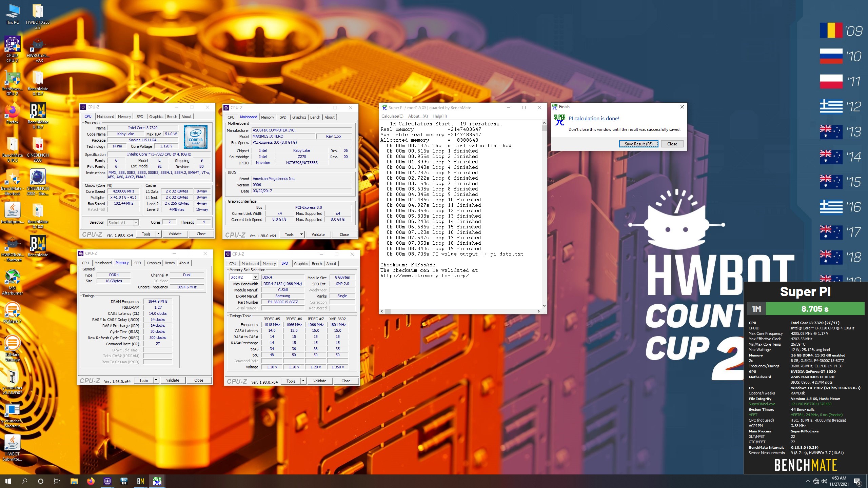Open Task View from the taskbar
The height and width of the screenshot is (488, 868).
coord(57,481)
